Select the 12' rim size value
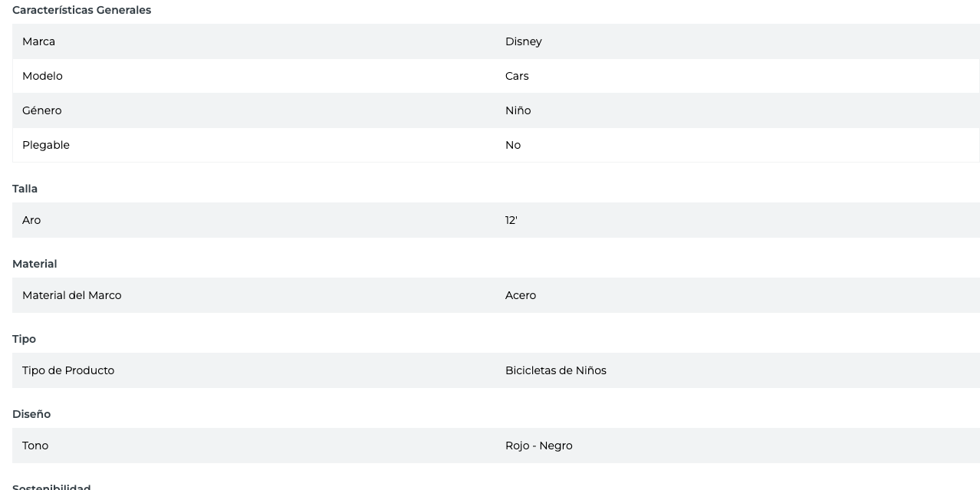The width and height of the screenshot is (980, 490). click(x=511, y=220)
